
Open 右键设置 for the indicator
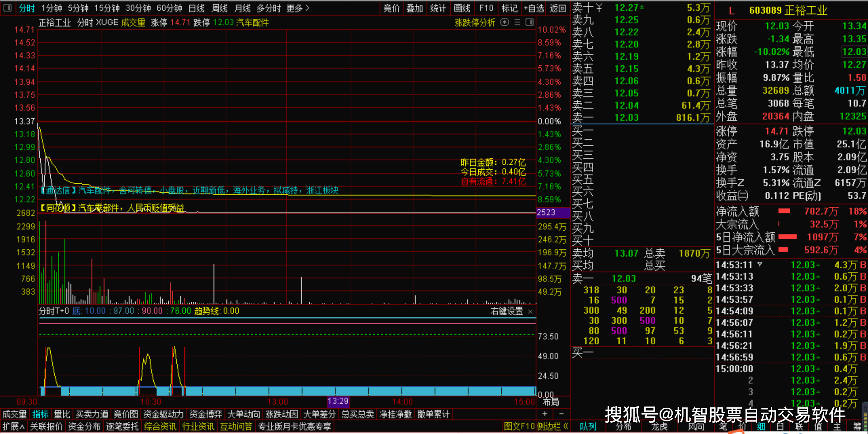click(x=507, y=311)
